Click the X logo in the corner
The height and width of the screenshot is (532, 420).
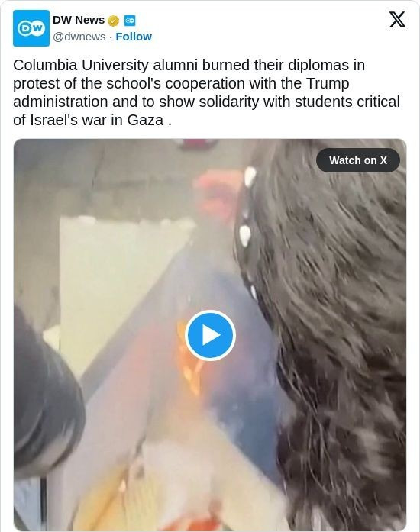click(397, 19)
